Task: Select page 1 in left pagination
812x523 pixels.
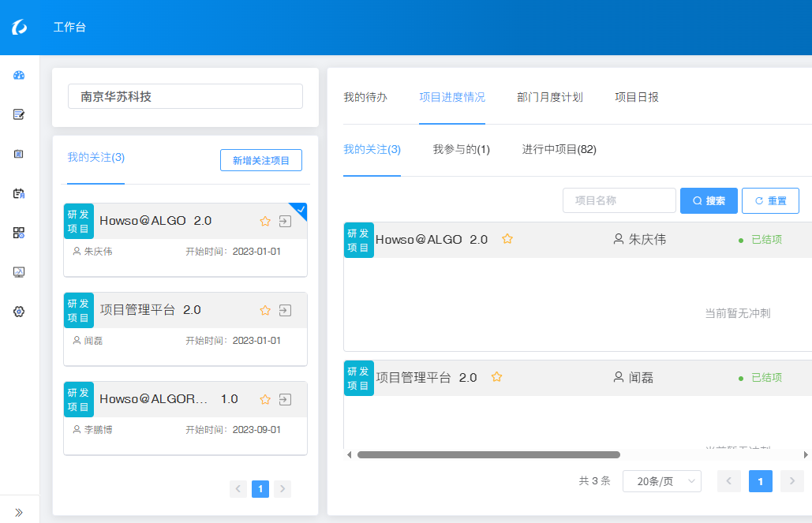Action: click(x=260, y=489)
